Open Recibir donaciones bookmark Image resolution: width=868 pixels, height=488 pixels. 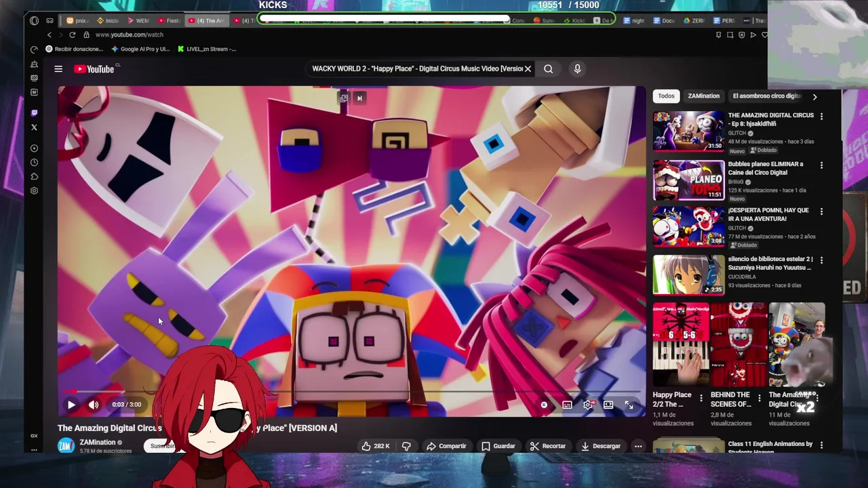[x=74, y=49]
